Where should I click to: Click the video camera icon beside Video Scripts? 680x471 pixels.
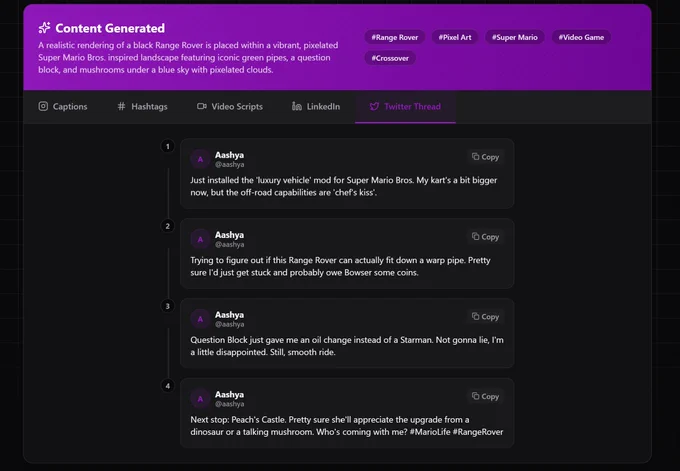(202, 106)
